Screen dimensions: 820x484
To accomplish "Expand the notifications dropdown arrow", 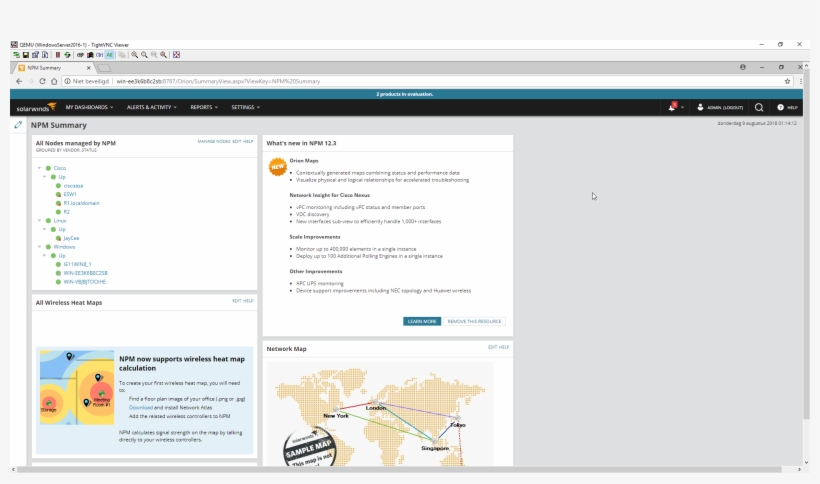I will click(682, 108).
